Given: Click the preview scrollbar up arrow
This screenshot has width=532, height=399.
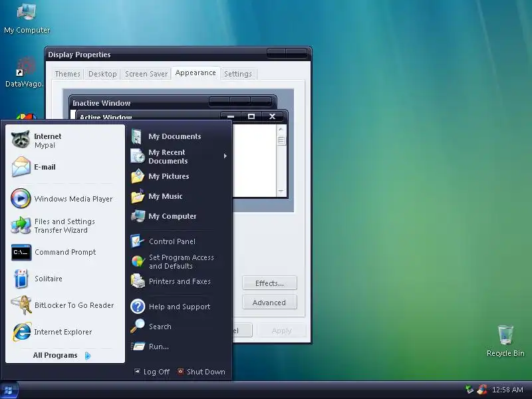Looking at the screenshot, I should 281,129.
